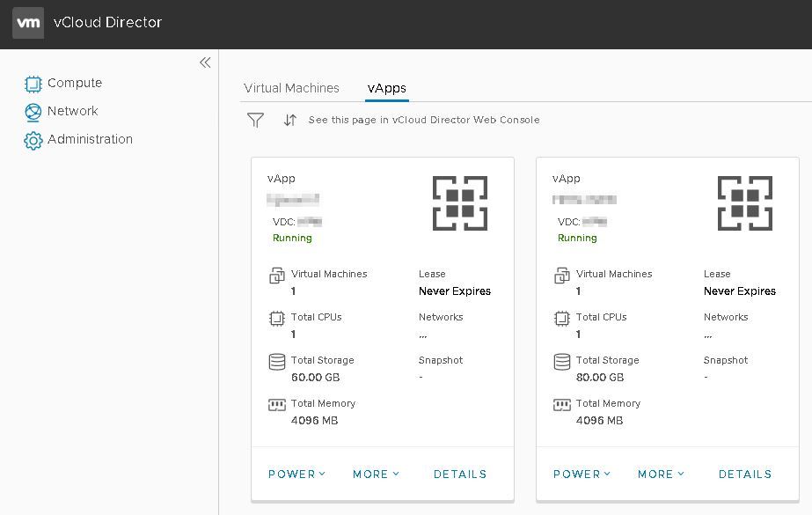Select the vApps tab
Image resolution: width=812 pixels, height=515 pixels.
[387, 89]
